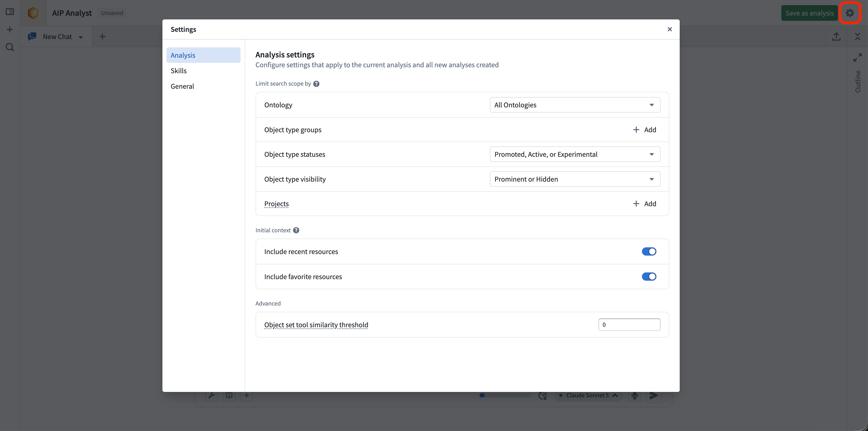The width and height of the screenshot is (868, 431).
Task: Click the Ontology row label
Action: pos(278,105)
